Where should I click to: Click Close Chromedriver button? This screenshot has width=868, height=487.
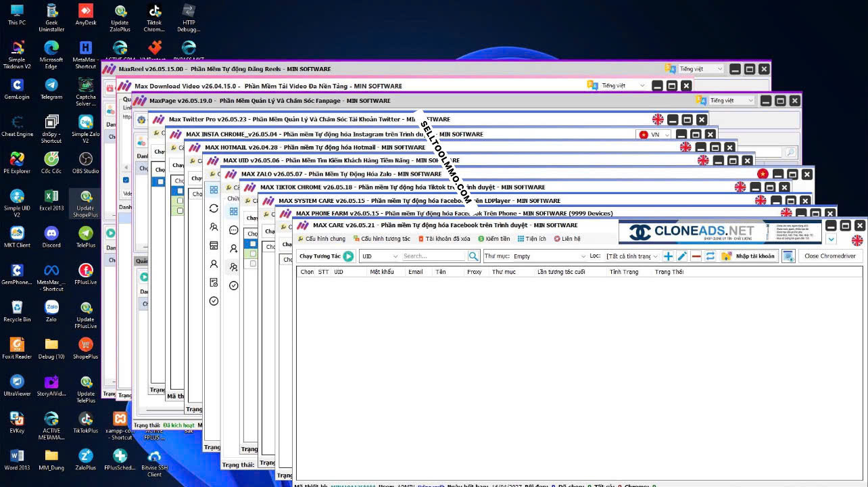pos(829,256)
